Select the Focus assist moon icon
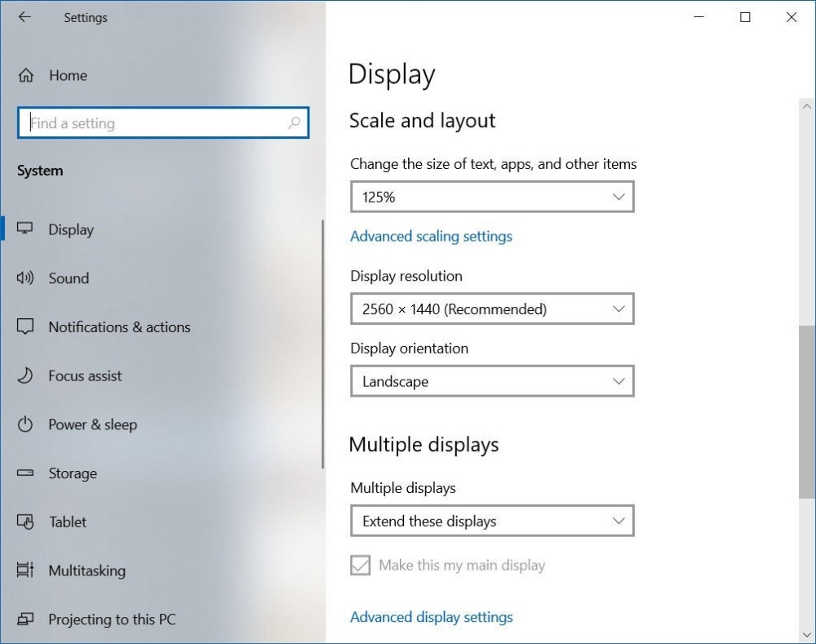Screen dimensions: 816x644 click(x=25, y=376)
